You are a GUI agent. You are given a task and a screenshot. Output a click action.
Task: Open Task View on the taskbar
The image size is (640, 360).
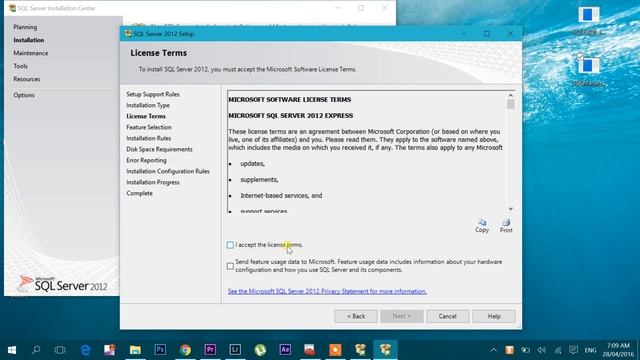tap(60, 350)
